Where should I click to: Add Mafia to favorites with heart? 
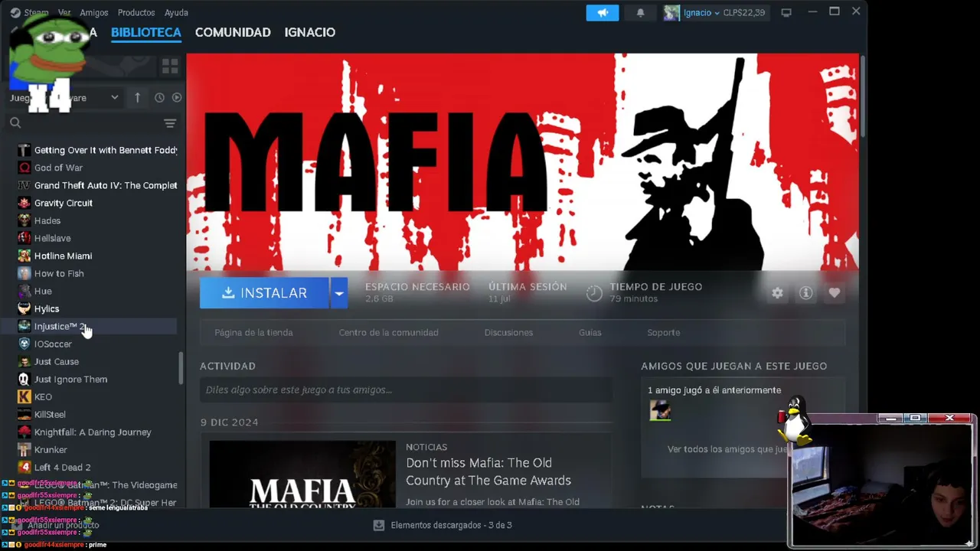point(835,293)
